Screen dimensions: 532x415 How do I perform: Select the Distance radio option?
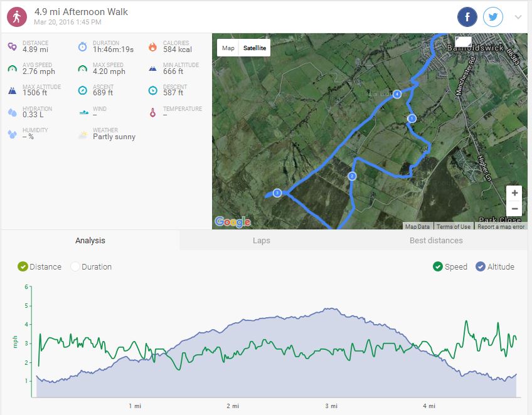(x=23, y=266)
